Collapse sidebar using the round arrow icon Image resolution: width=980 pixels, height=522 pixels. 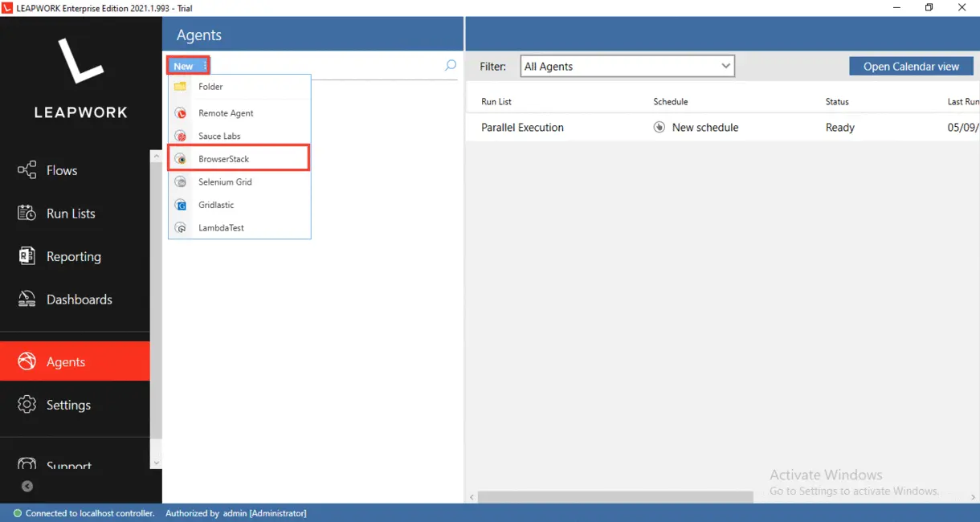click(x=27, y=486)
